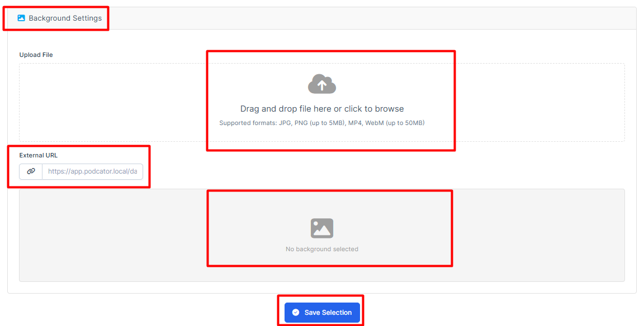644x326 pixels.
Task: Click the chain link icon beside URL field
Action: [x=31, y=171]
